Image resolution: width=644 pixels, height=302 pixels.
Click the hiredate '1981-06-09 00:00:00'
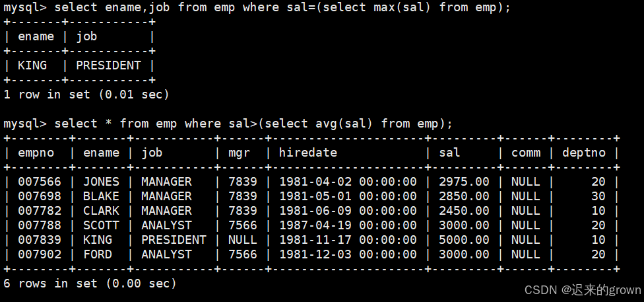coord(348,211)
